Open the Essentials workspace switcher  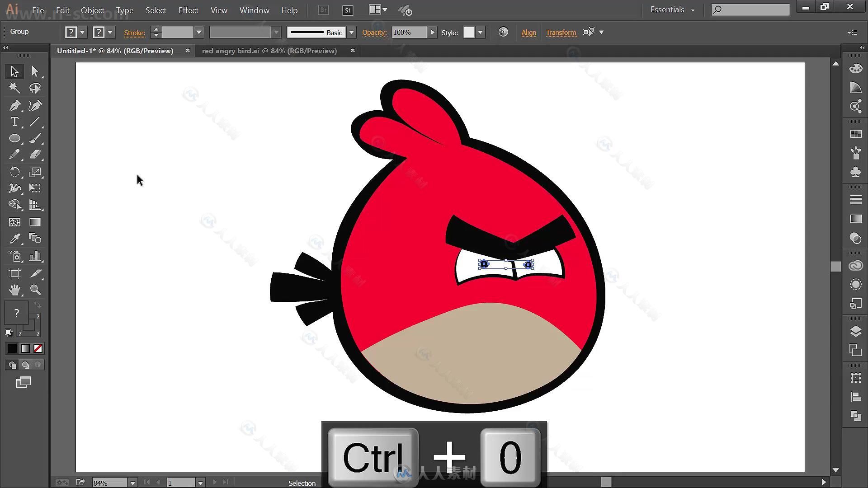click(672, 9)
